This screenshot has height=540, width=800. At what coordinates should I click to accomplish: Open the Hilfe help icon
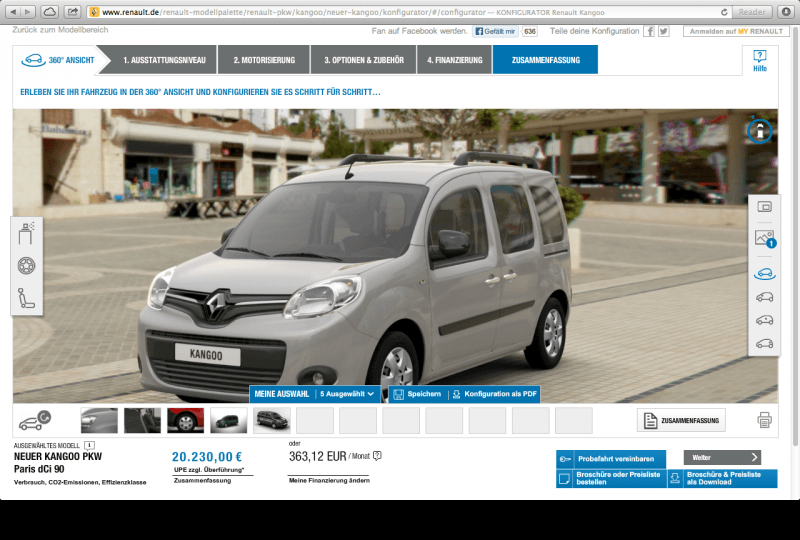tap(760, 61)
